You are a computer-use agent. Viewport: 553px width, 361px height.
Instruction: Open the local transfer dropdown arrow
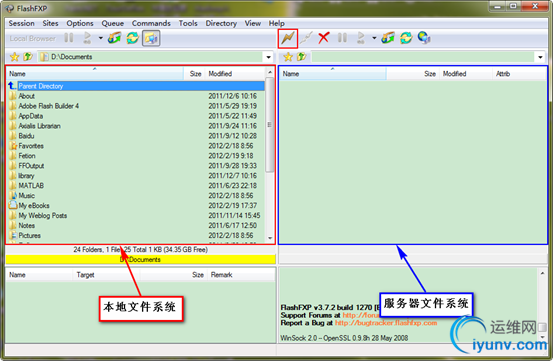pyautogui.click(x=101, y=38)
